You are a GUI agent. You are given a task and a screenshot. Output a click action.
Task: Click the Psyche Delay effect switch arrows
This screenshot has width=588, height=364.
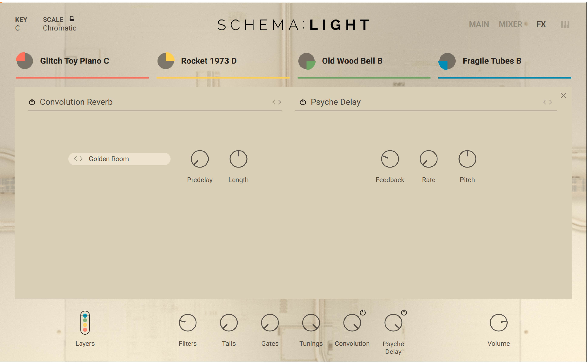(x=547, y=102)
